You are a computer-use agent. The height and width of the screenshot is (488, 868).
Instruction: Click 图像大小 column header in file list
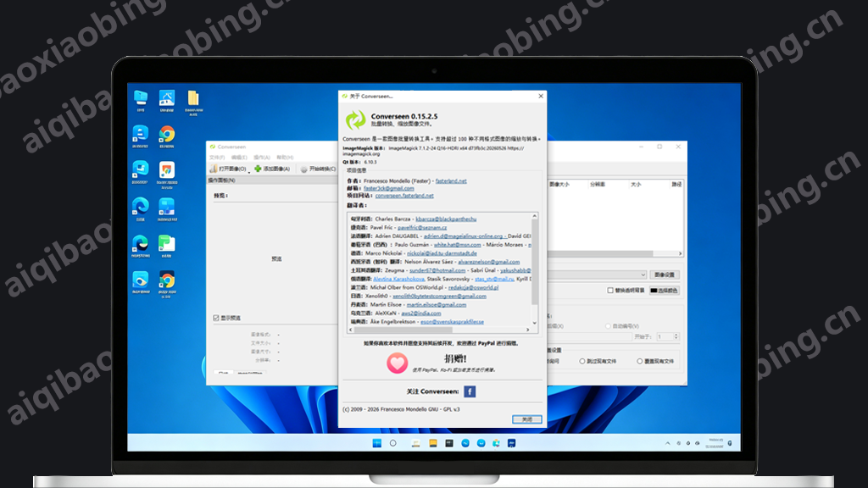559,184
